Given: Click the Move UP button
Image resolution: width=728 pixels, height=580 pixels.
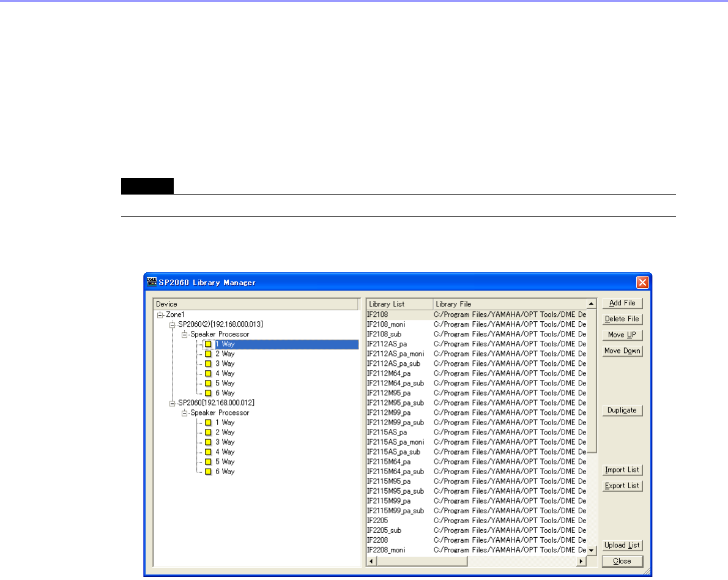Looking at the screenshot, I should (x=622, y=335).
